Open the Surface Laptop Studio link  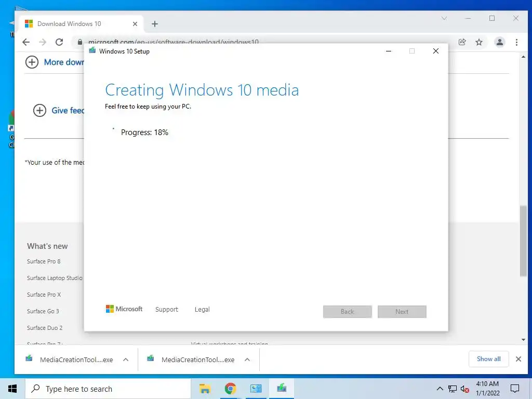tap(55, 278)
